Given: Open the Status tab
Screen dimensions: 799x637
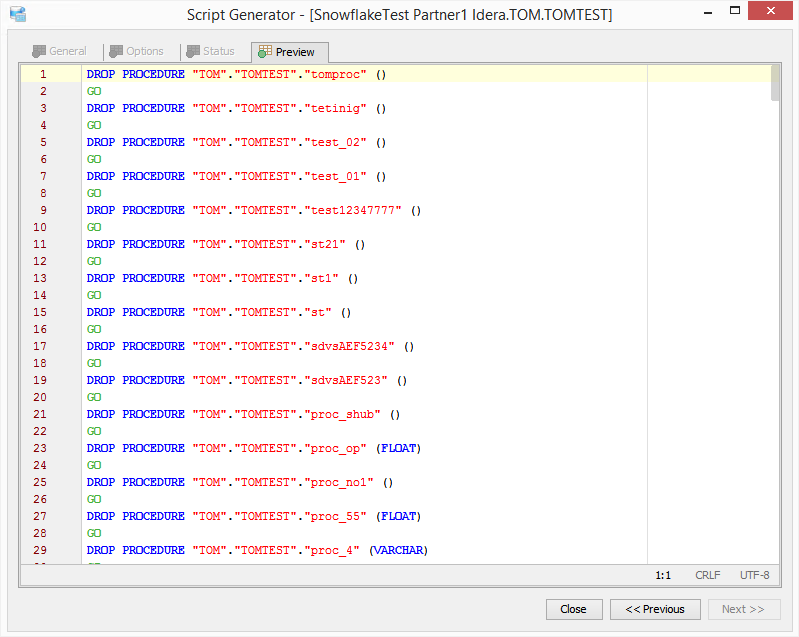Looking at the screenshot, I should pyautogui.click(x=210, y=51).
